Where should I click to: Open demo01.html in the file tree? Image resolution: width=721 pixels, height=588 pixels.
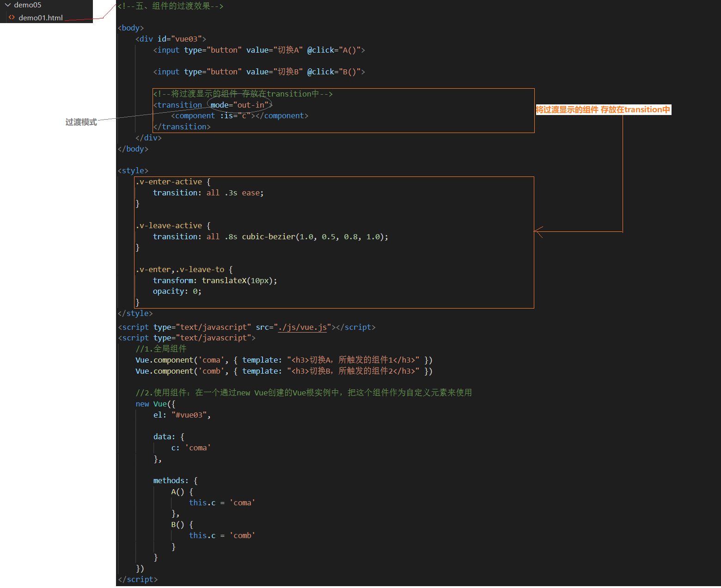coord(41,18)
